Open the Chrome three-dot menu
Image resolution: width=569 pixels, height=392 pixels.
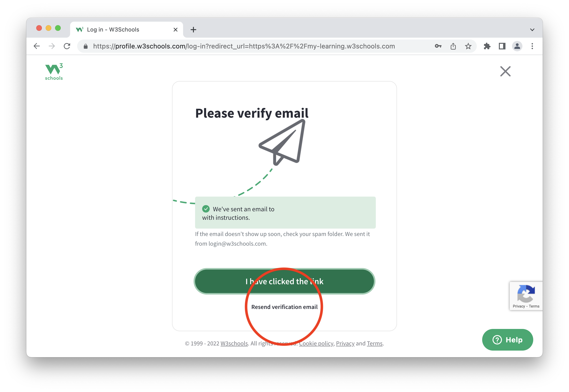click(x=532, y=46)
